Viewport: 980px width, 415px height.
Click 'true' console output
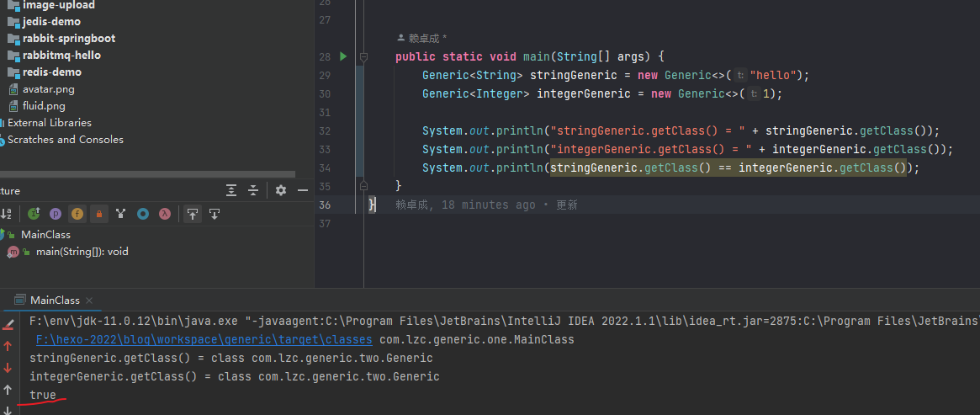[43, 395]
